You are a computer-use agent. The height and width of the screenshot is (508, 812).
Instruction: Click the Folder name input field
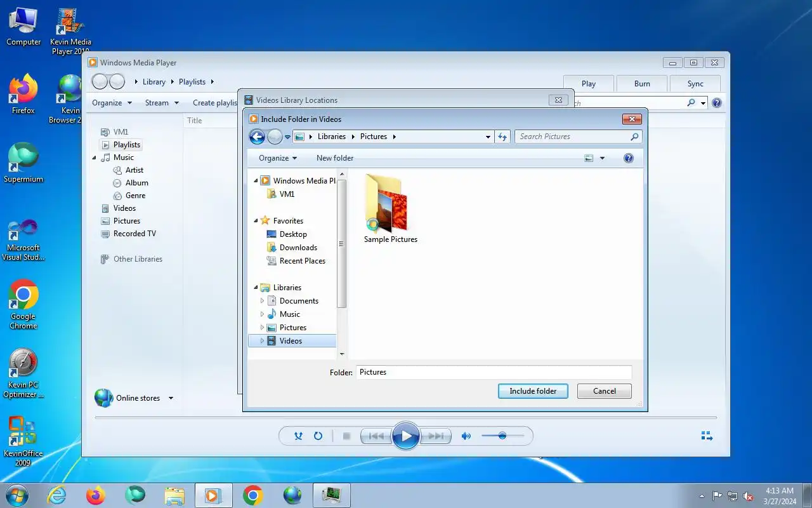494,372
